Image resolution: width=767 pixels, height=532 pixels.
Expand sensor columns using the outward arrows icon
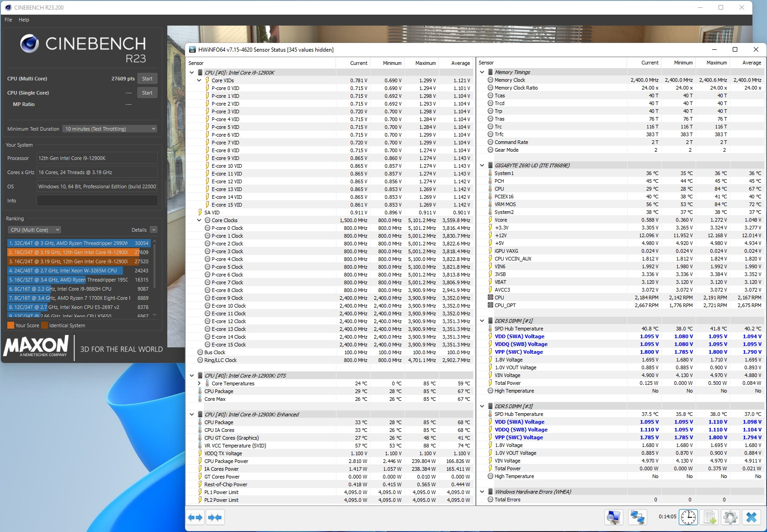[x=195, y=517]
